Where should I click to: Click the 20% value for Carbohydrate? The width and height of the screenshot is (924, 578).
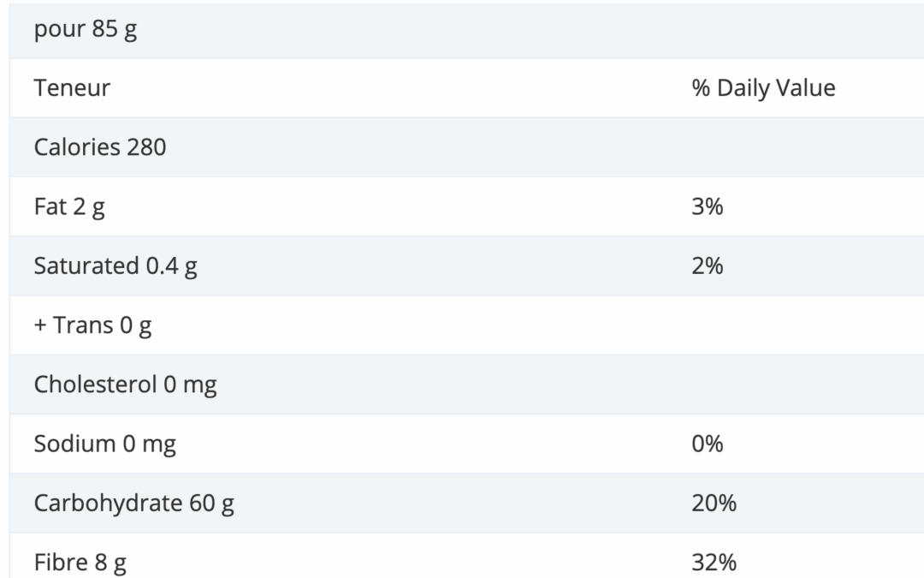714,504
